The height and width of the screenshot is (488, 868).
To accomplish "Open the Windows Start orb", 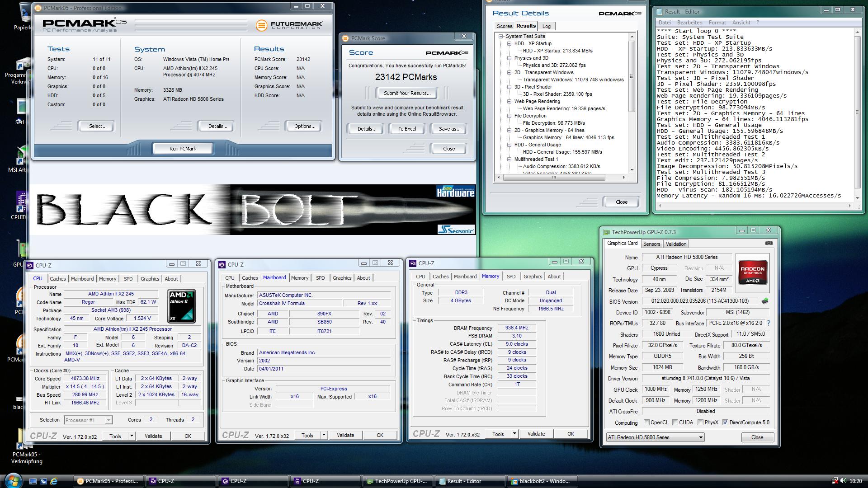I will point(12,480).
